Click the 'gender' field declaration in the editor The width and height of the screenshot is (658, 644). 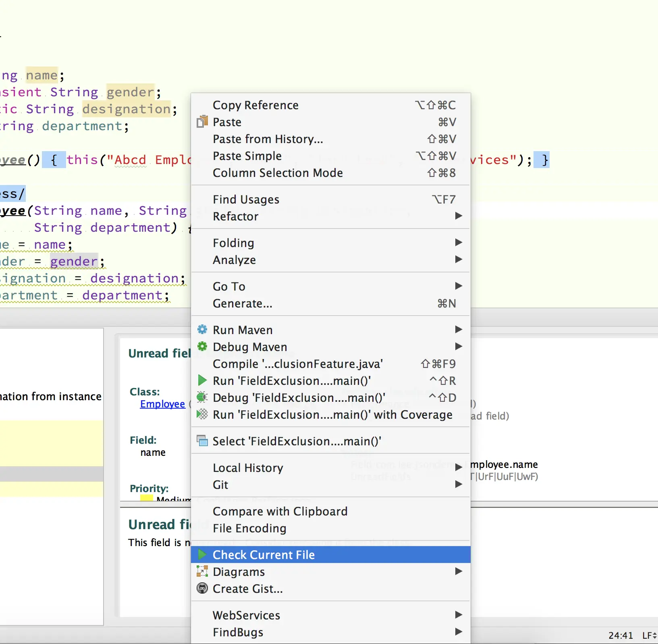(130, 92)
